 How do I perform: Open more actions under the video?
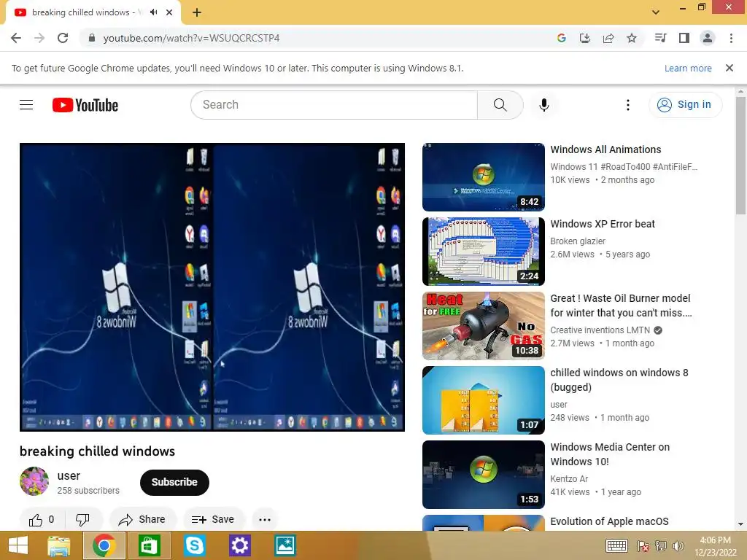(265, 519)
